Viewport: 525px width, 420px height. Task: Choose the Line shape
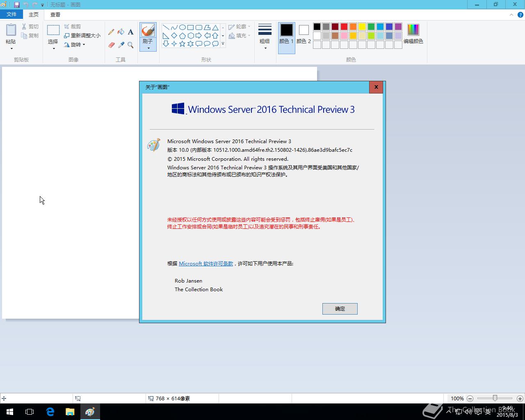(x=166, y=27)
